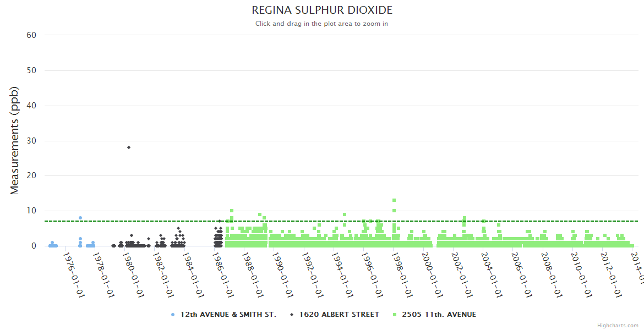Image resolution: width=644 pixels, height=330 pixels.
Task: Open the Highcharts.com credit link
Action: 618,326
